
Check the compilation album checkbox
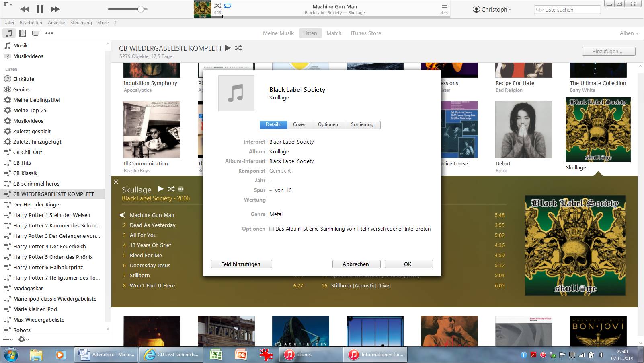(272, 229)
